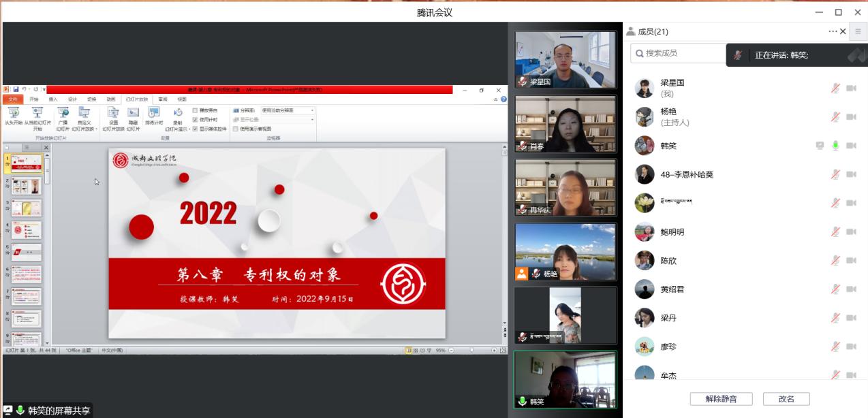Open the 文件 tab in PowerPoint
The height and width of the screenshot is (418, 868).
click(x=12, y=99)
